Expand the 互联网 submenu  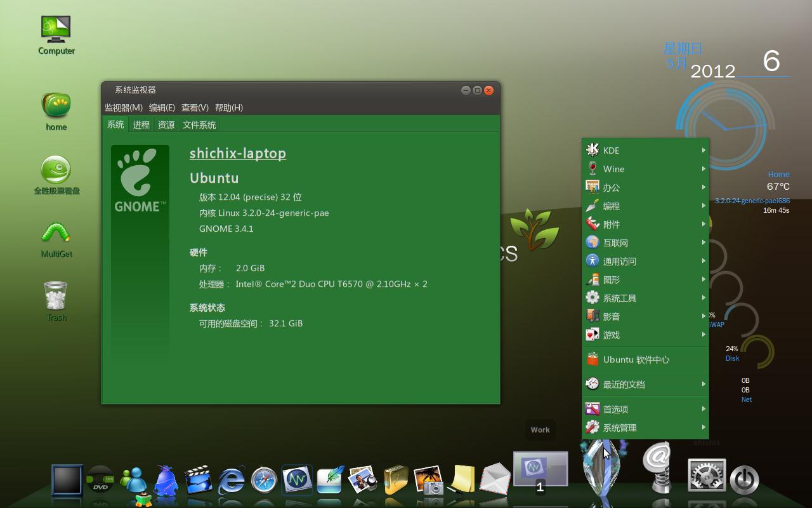[645, 243]
